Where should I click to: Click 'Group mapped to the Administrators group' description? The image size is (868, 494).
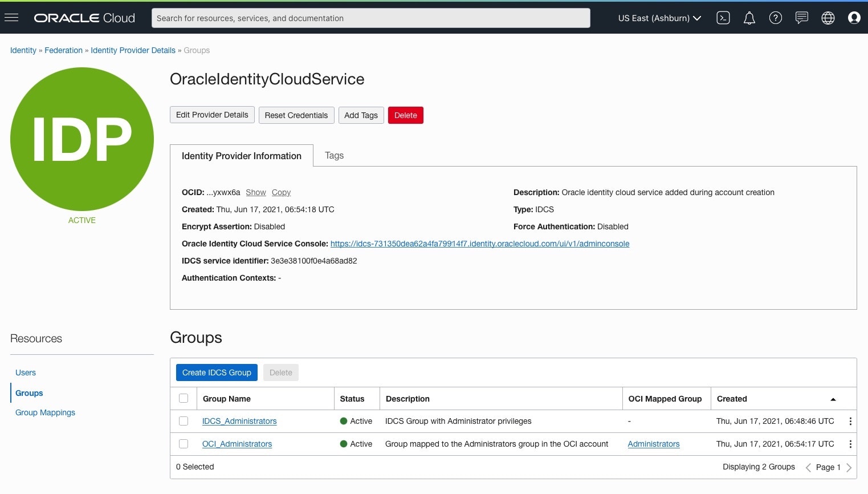[x=496, y=444]
